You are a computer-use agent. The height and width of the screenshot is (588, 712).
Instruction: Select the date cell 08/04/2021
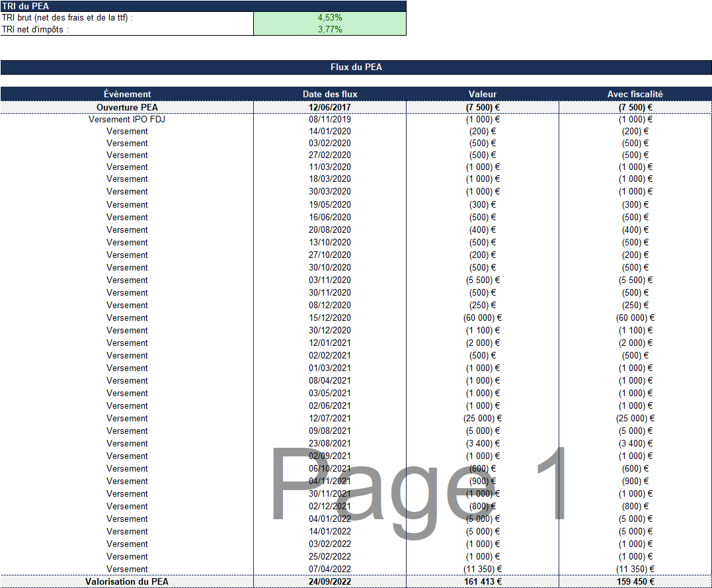point(330,381)
